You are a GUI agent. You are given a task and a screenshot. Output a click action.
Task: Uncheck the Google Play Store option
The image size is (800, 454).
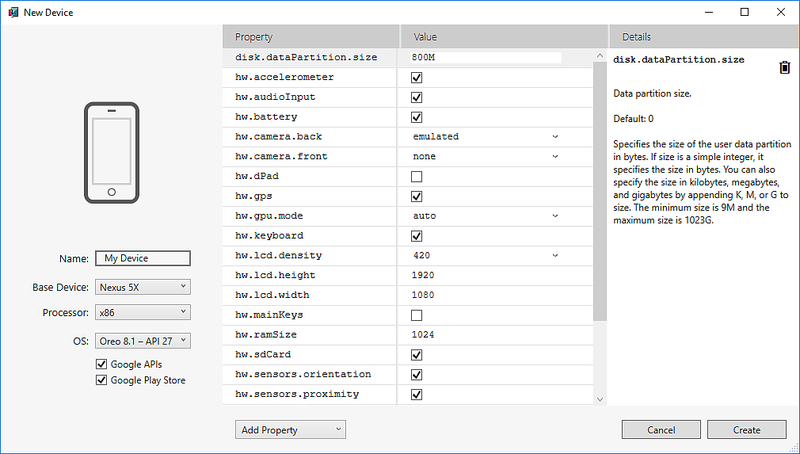(x=101, y=380)
